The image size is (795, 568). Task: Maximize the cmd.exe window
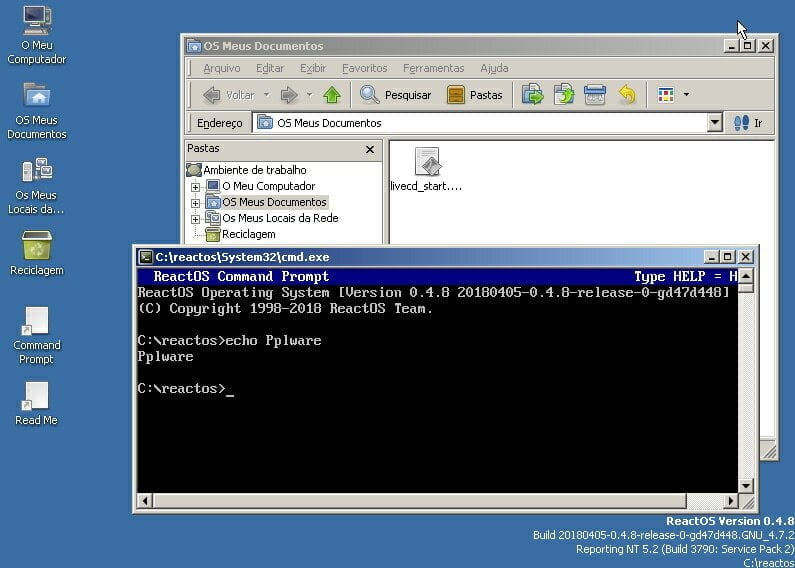pos(728,257)
